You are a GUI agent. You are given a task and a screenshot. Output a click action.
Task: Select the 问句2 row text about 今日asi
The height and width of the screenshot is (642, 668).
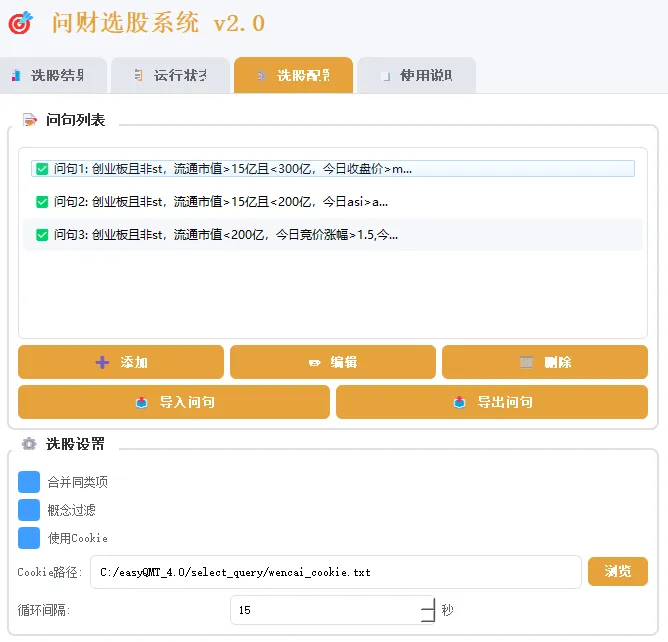click(221, 202)
